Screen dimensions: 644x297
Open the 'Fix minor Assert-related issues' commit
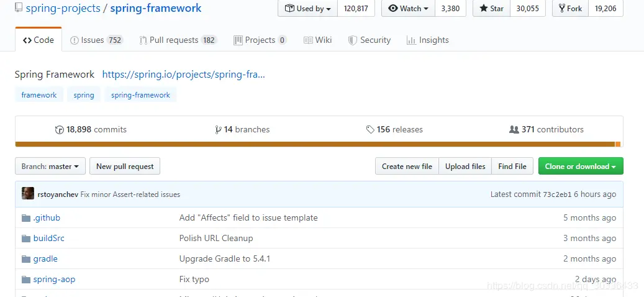[x=130, y=194]
